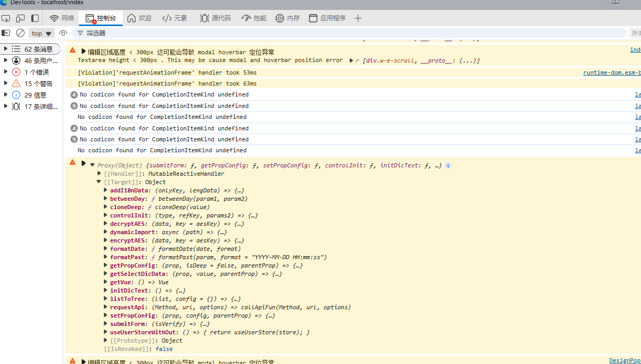This screenshot has width=641, height=364.
Task: Expand the formatPast function
Action: tap(106, 257)
